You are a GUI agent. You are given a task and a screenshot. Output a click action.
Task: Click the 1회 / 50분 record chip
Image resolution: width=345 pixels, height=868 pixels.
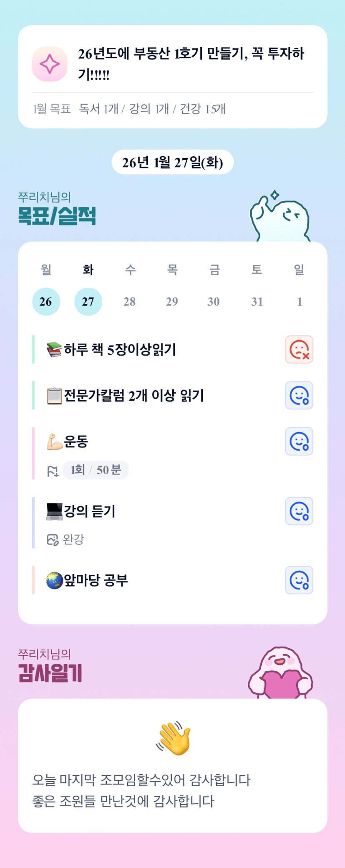[96, 470]
